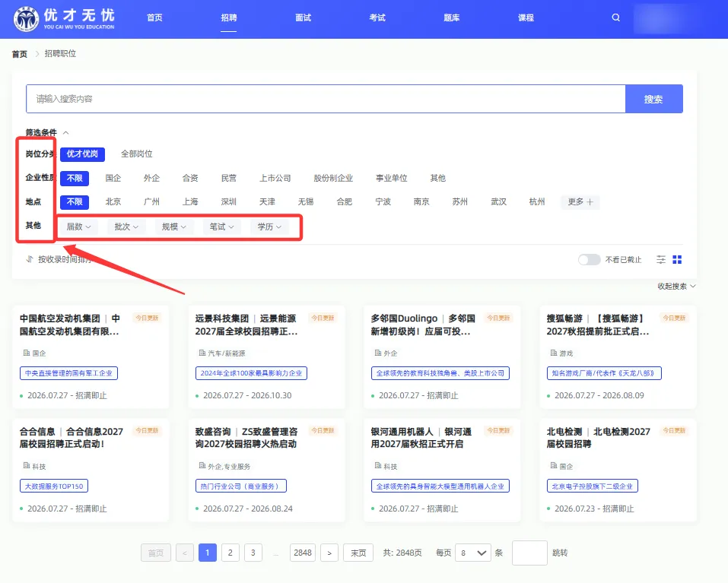The height and width of the screenshot is (583, 728).
Task: Open the search magnifier icon in header
Action: point(615,17)
